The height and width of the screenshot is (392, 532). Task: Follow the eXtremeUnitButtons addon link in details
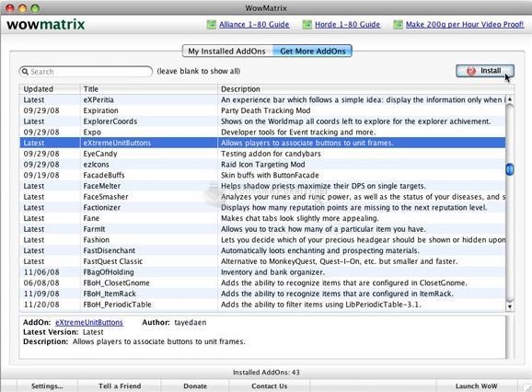tap(89, 322)
